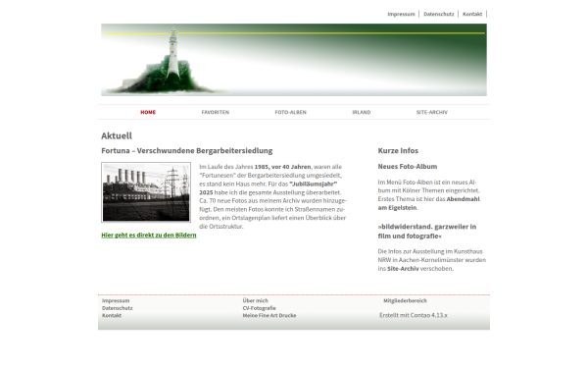Open the IRLAND menu item
Image resolution: width=588 pixels, height=368 pixels.
[361, 112]
